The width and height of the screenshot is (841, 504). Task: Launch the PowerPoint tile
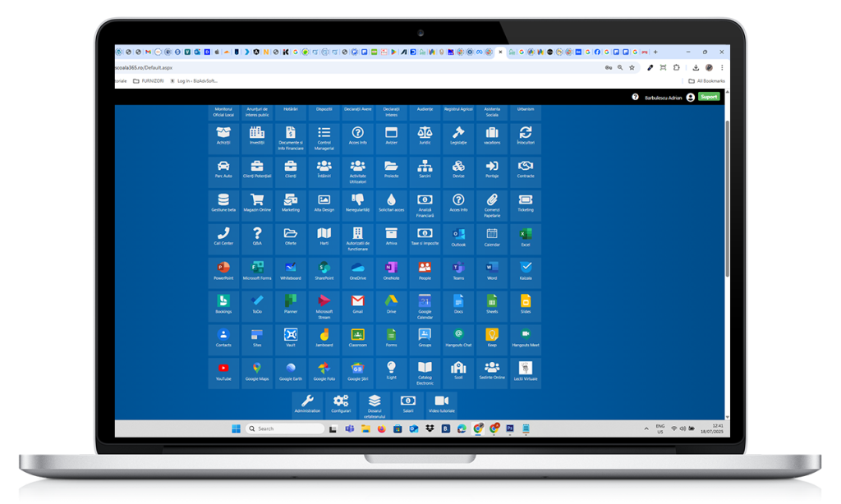point(223,273)
